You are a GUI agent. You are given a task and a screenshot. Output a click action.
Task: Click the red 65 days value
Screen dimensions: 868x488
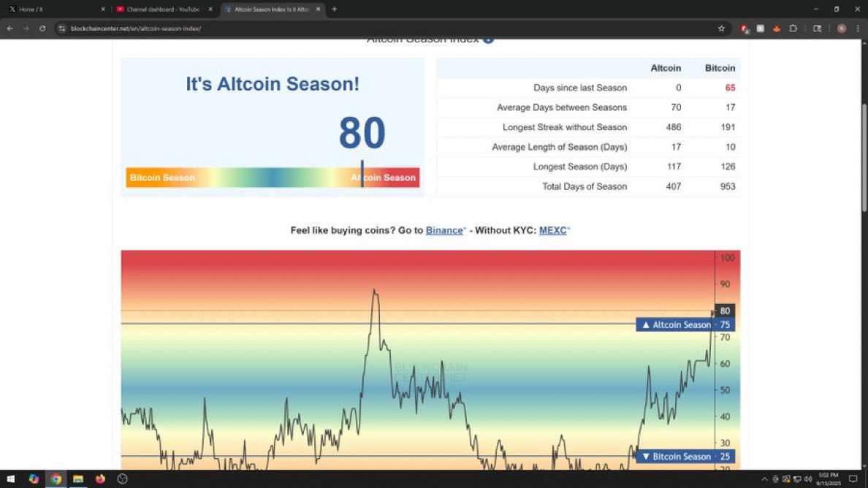730,88
